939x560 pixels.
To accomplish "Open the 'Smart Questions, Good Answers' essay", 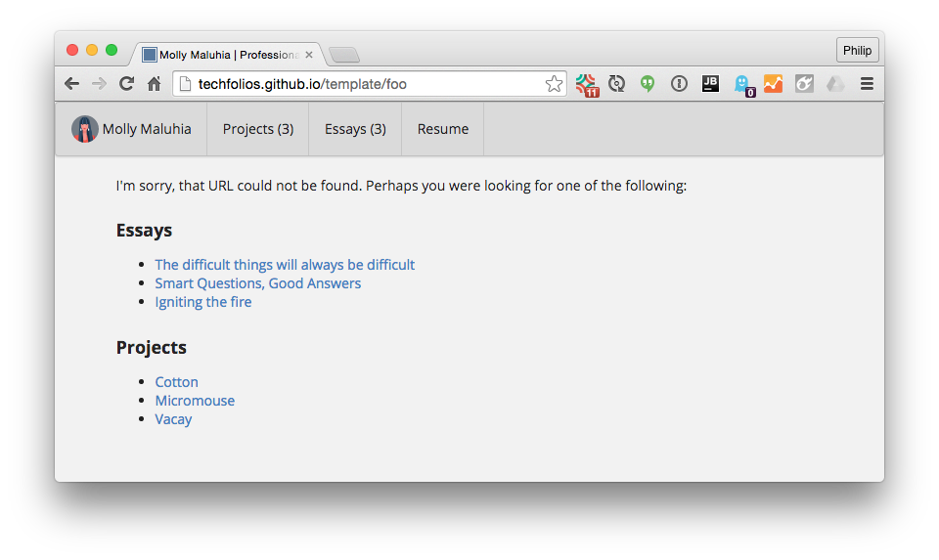I will pyautogui.click(x=257, y=283).
